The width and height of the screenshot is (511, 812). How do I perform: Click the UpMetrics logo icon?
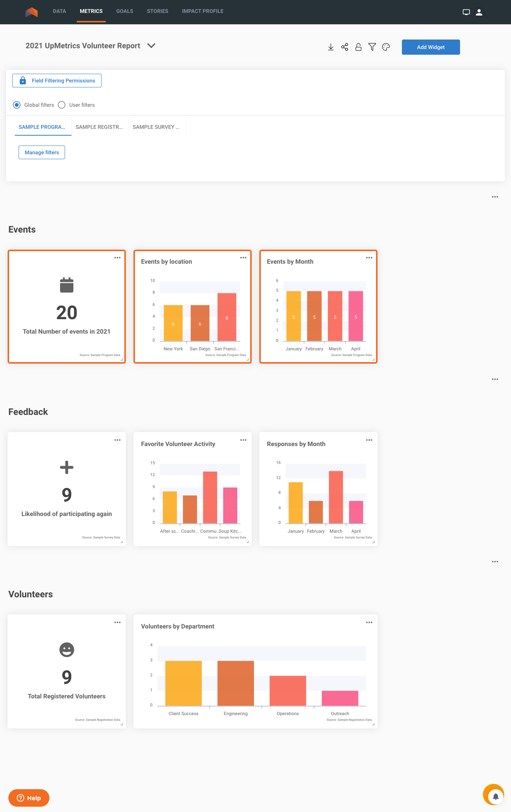(32, 12)
